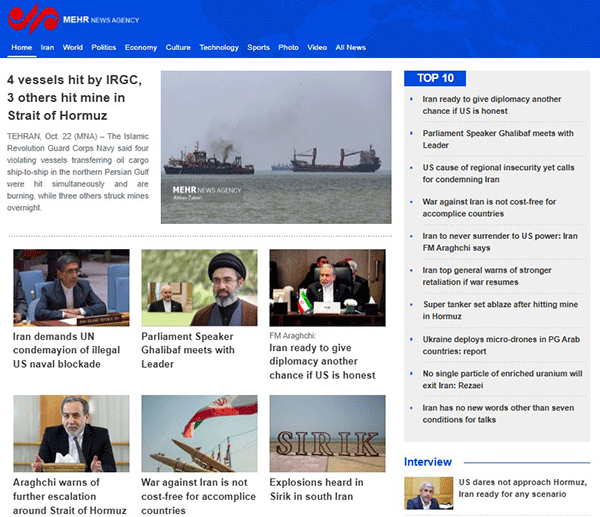Click the Mehr News Agency red logo
The width and height of the screenshot is (600, 517).
[x=34, y=18]
